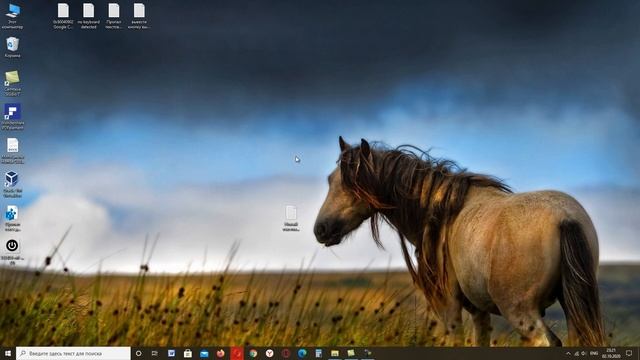
Task: Click the taskbar search box
Action: click(73, 353)
